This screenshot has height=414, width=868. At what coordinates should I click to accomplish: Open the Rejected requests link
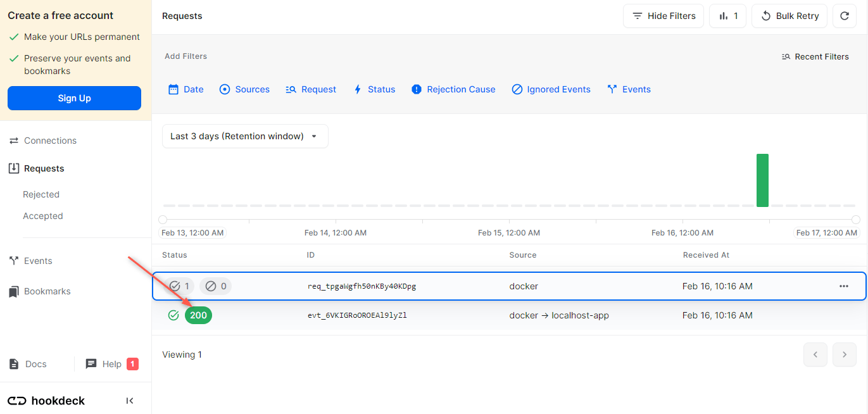(41, 194)
